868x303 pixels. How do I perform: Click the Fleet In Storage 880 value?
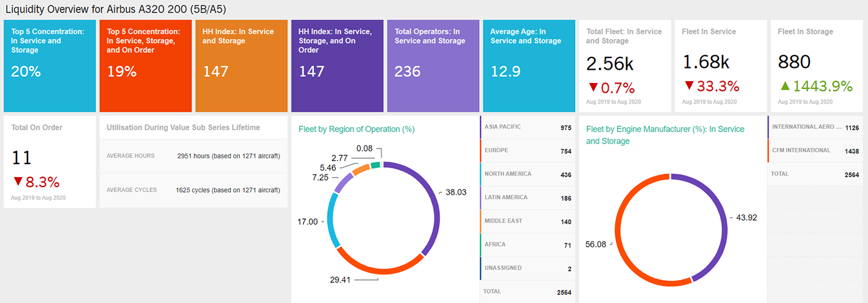(x=793, y=62)
